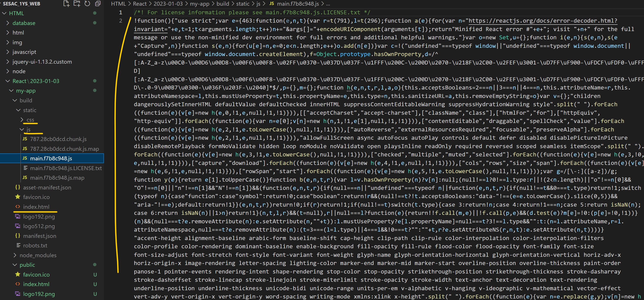Refresh the explorer with the refresh icon
644x300 pixels.
click(x=87, y=3)
